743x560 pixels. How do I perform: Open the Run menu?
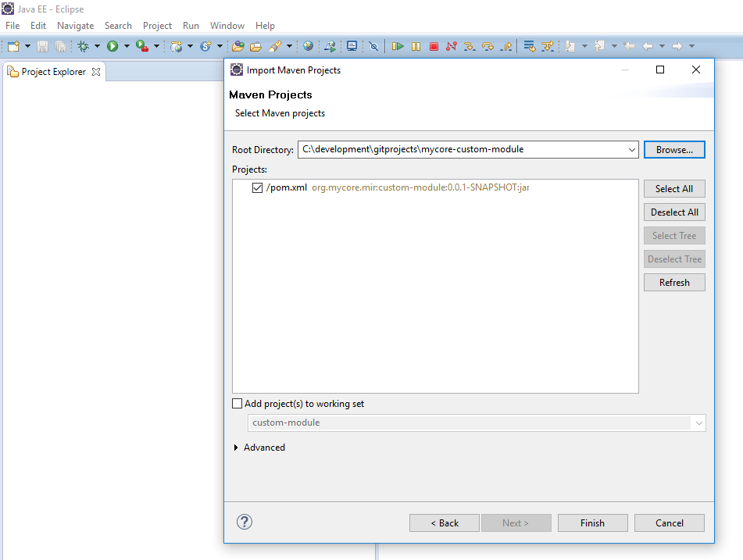click(191, 26)
